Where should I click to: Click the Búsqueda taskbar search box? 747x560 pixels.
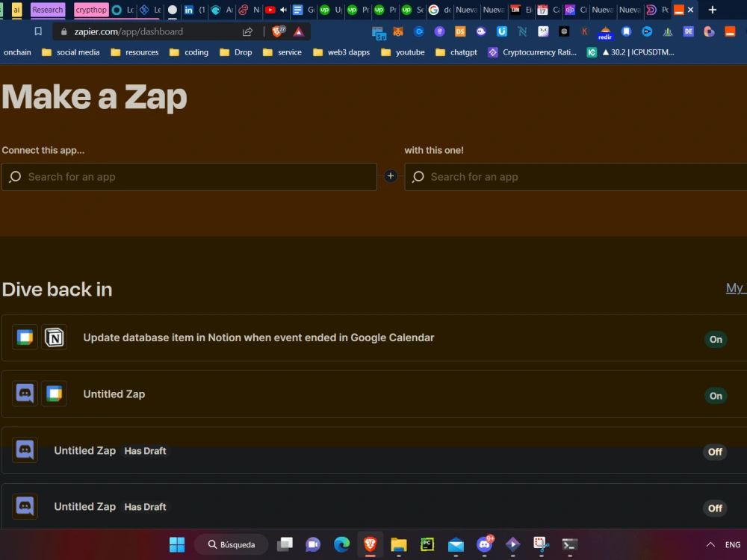coord(231,544)
